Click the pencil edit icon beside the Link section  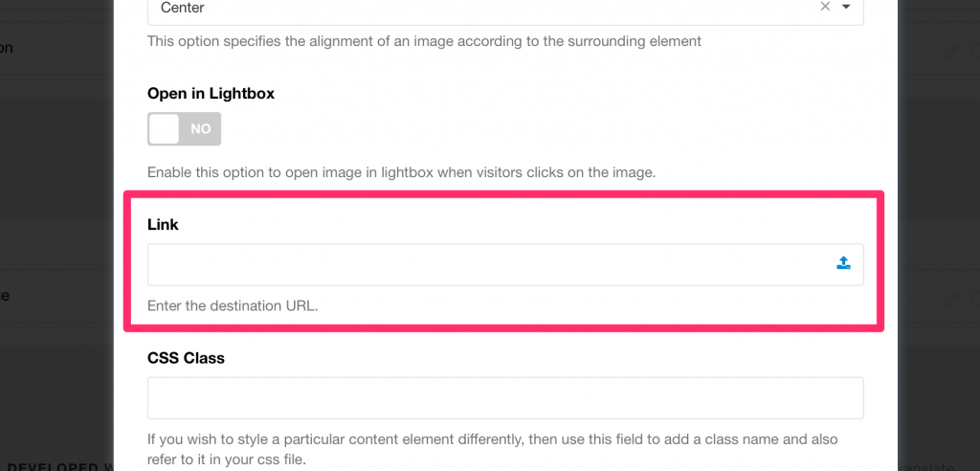tap(950, 299)
